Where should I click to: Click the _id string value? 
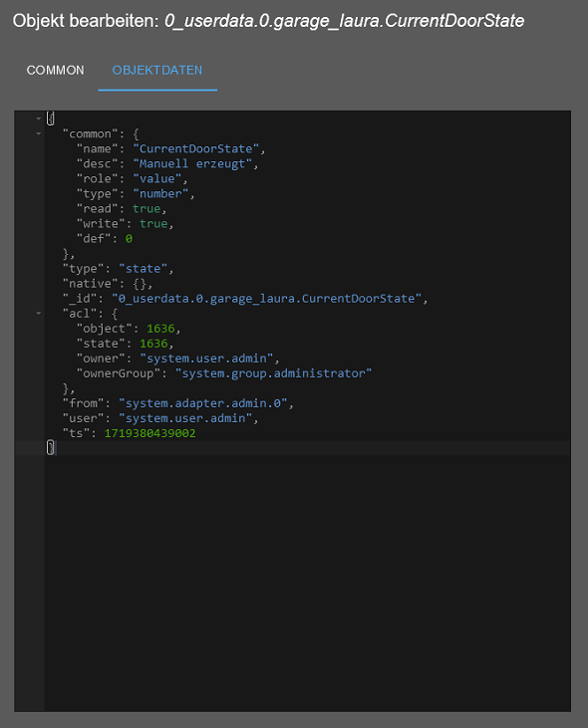267,299
